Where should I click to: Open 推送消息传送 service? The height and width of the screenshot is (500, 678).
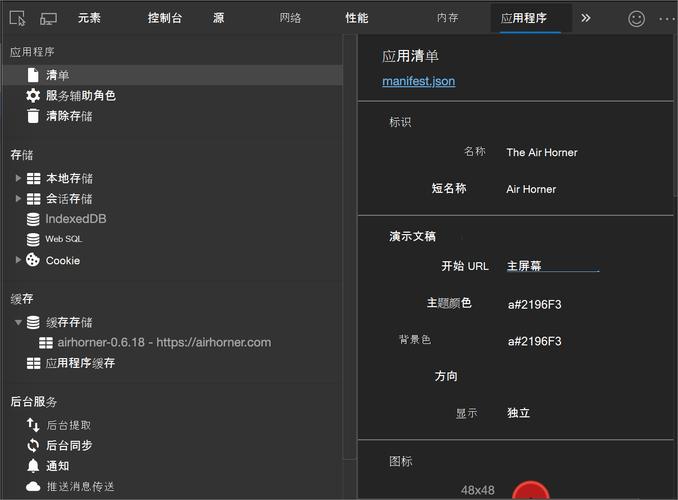(x=80, y=487)
